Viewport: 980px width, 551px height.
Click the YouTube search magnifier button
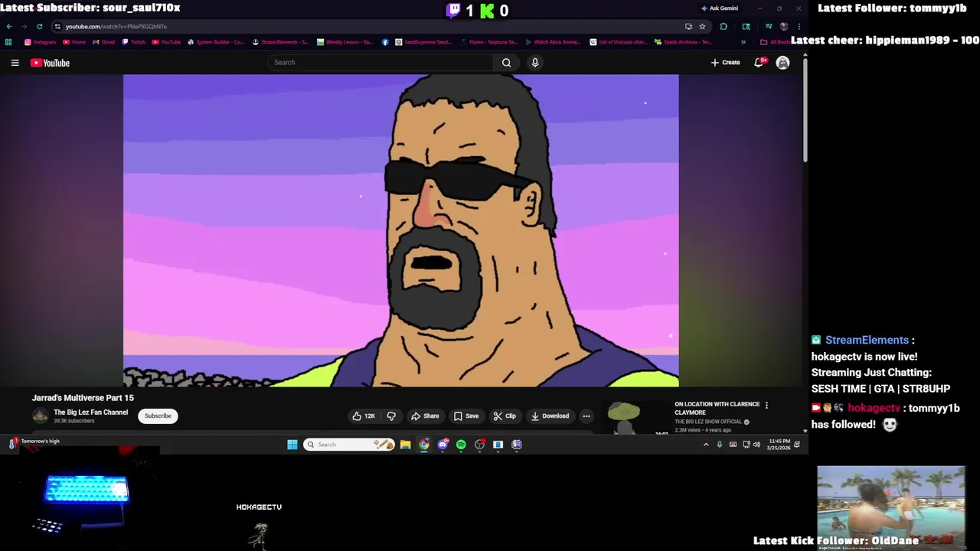(506, 63)
